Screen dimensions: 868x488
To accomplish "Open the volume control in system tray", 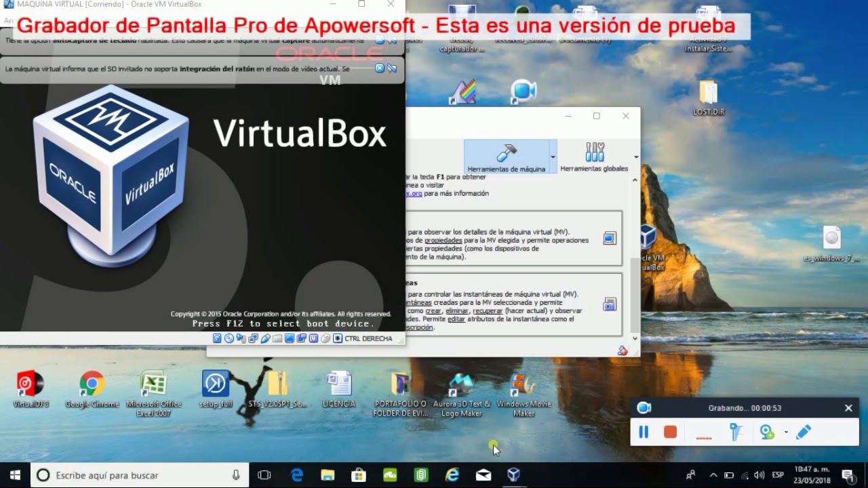I will coord(759,475).
